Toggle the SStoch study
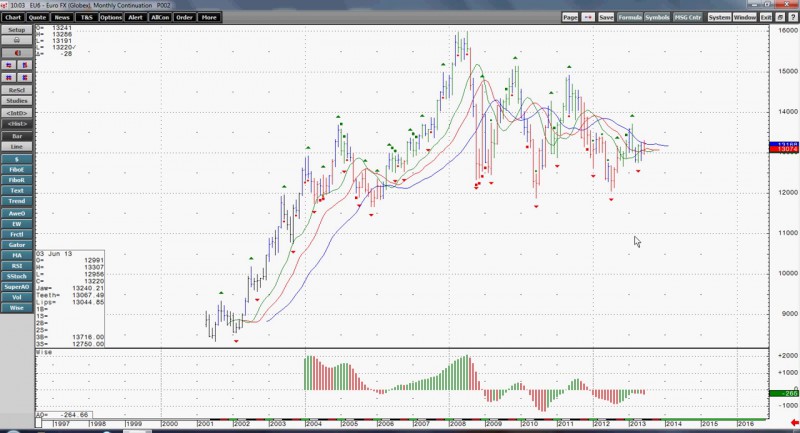The width and height of the screenshot is (800, 433). click(x=17, y=276)
